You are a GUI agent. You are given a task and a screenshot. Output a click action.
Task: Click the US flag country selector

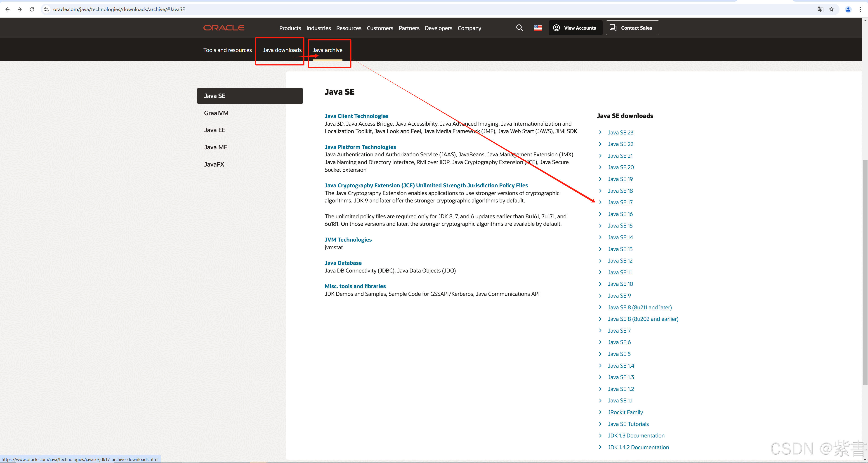click(x=538, y=28)
